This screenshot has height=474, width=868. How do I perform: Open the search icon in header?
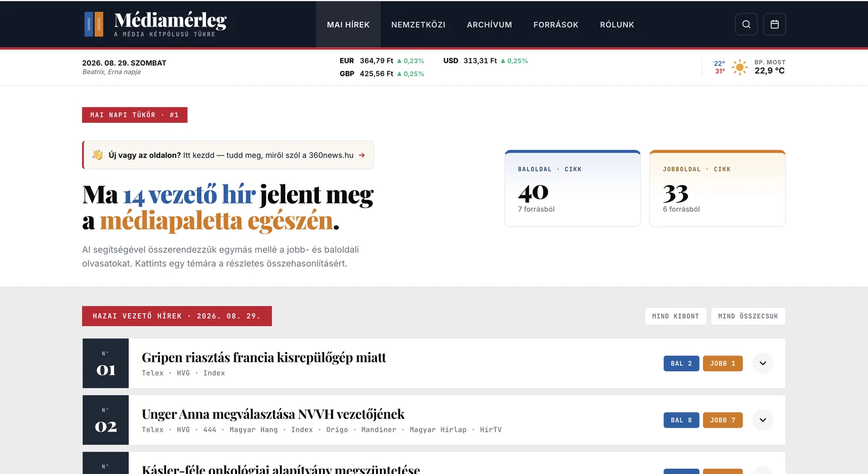pos(746,24)
